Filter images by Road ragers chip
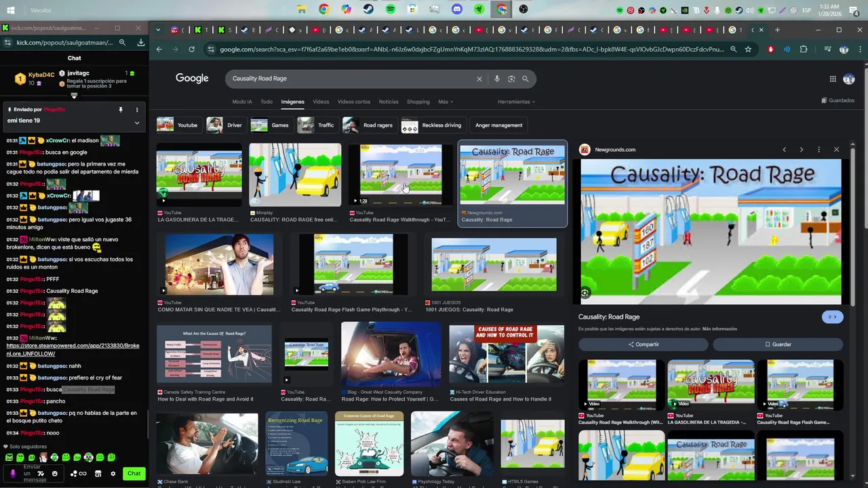The width and height of the screenshot is (868, 488). (x=369, y=125)
